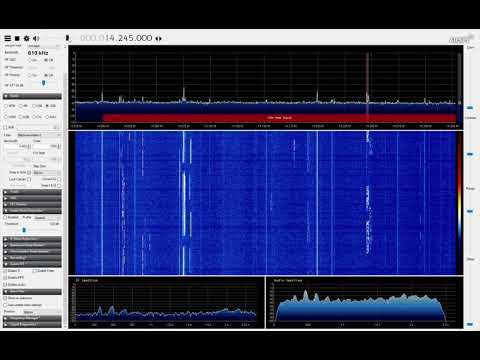Click the arrows beside the 14.245.000 frequency
Image resolution: width=480 pixels, height=360 pixels.
(x=159, y=39)
